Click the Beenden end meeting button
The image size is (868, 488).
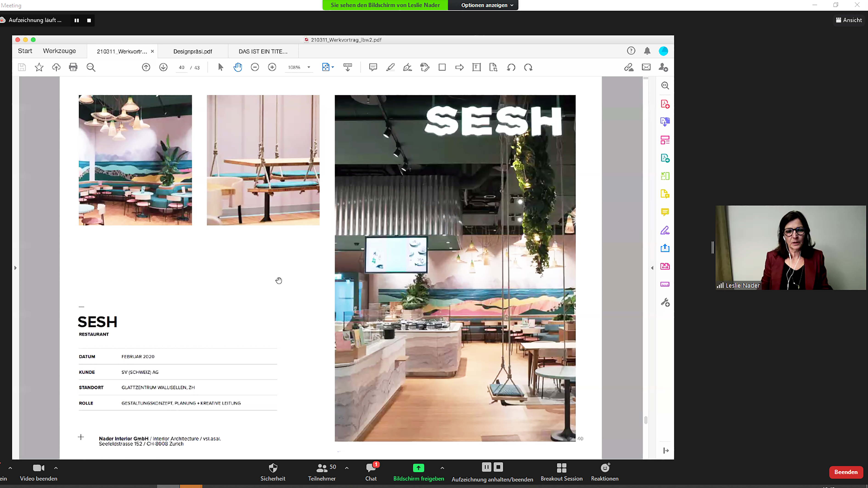(x=845, y=472)
